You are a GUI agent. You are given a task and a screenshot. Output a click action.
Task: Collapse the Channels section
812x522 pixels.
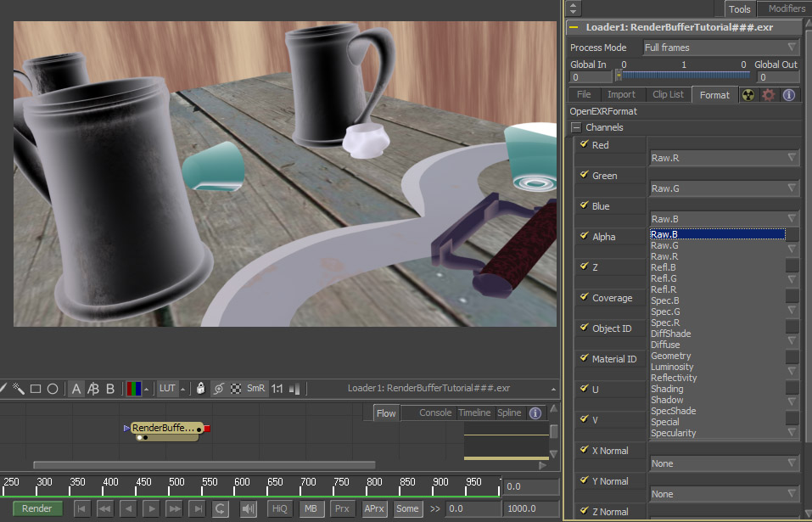pos(576,127)
